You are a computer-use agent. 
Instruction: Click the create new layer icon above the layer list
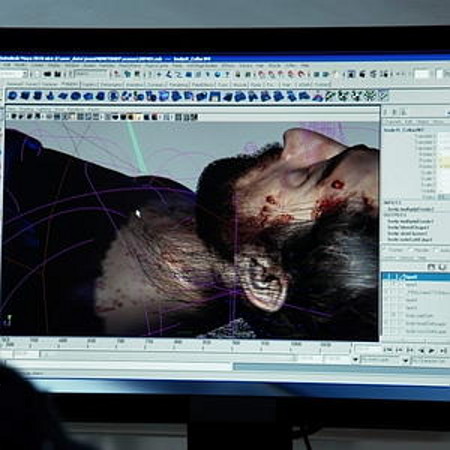(x=431, y=267)
